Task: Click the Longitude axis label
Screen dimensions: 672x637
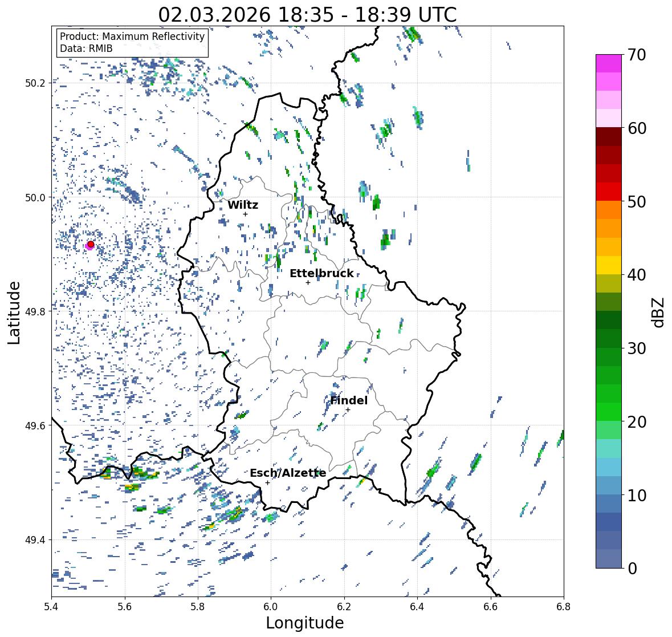Action: tap(305, 623)
